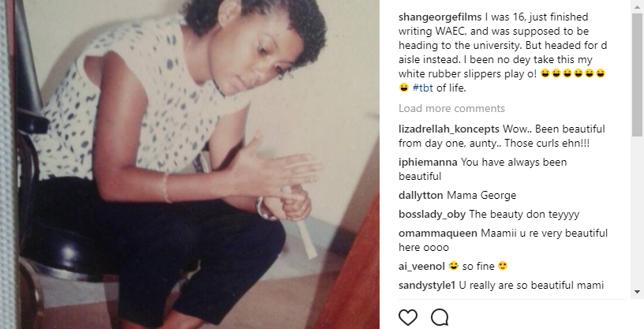Go to omammaqueen's profile

(438, 234)
